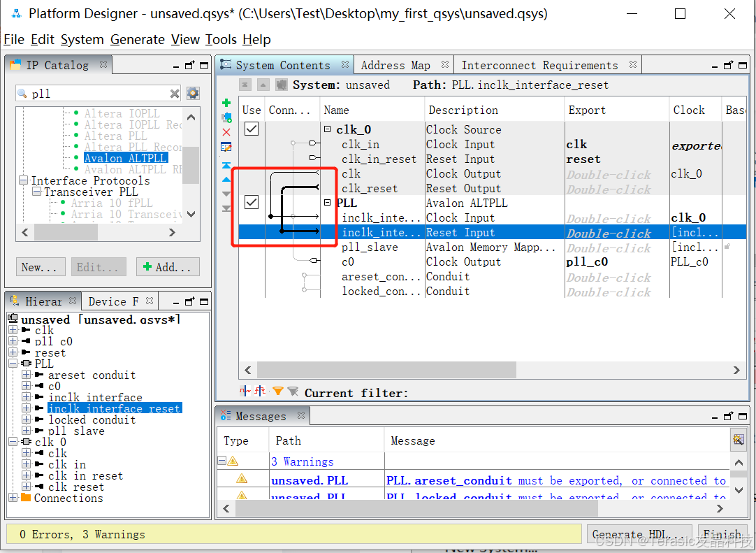Switch to the Device Family tab

113,301
